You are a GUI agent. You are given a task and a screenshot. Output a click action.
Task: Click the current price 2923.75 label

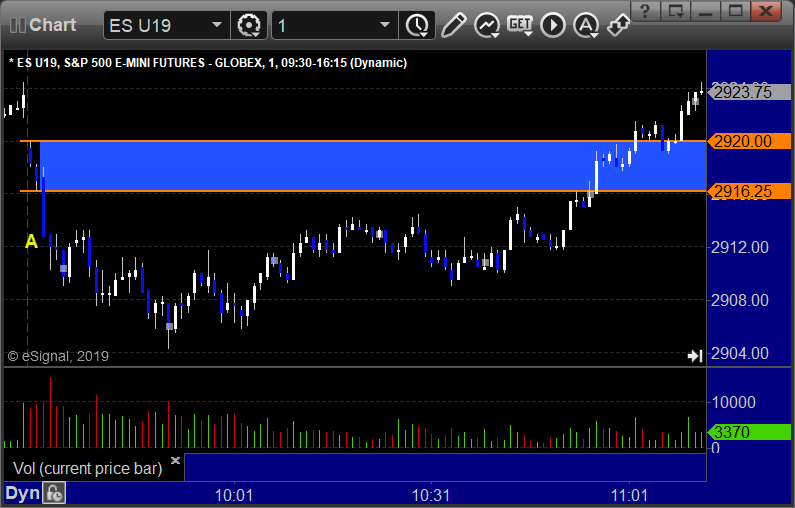point(749,92)
